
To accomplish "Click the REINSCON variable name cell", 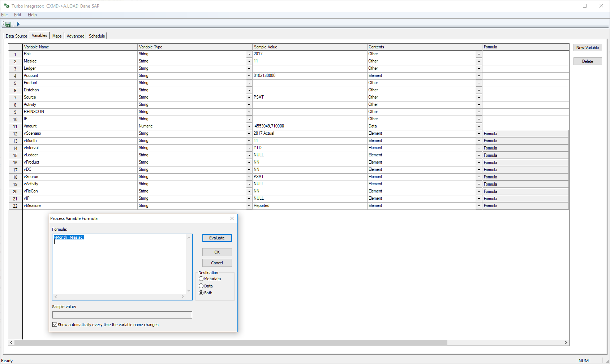I will pyautogui.click(x=80, y=112).
